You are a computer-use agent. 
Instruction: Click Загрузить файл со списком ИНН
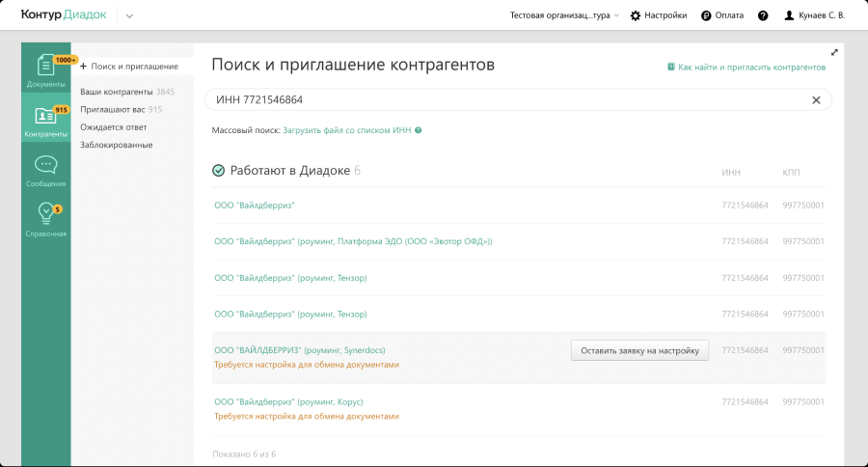[x=347, y=130]
